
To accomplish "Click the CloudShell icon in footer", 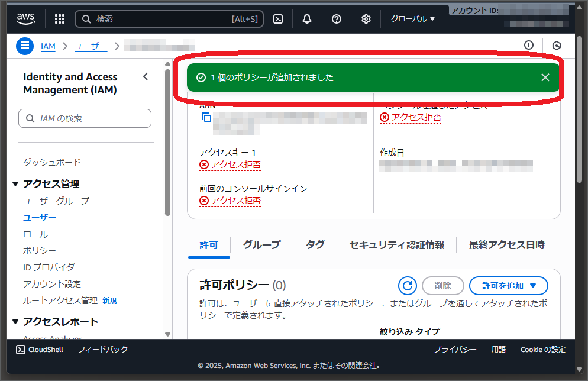I will click(20, 350).
